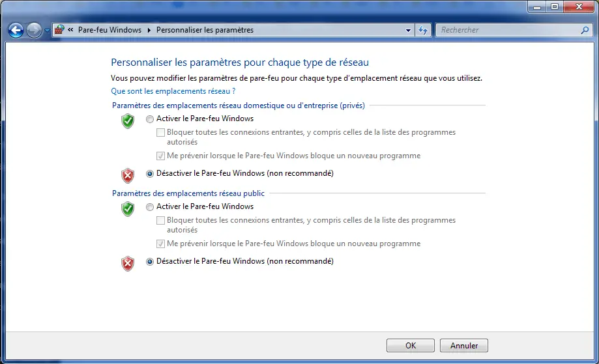Expand the arrow after Pare-feu Windows breadcrumb
599x364 pixels.
tap(149, 30)
